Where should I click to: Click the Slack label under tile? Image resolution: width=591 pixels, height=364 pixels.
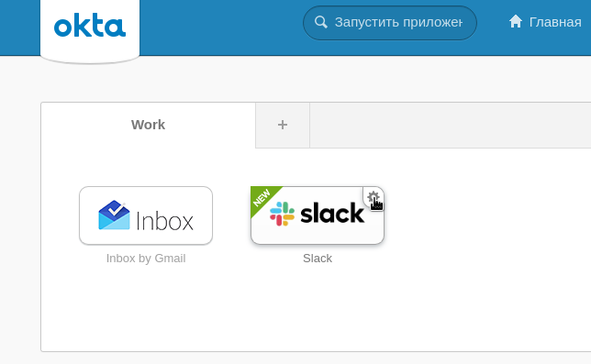tap(318, 259)
